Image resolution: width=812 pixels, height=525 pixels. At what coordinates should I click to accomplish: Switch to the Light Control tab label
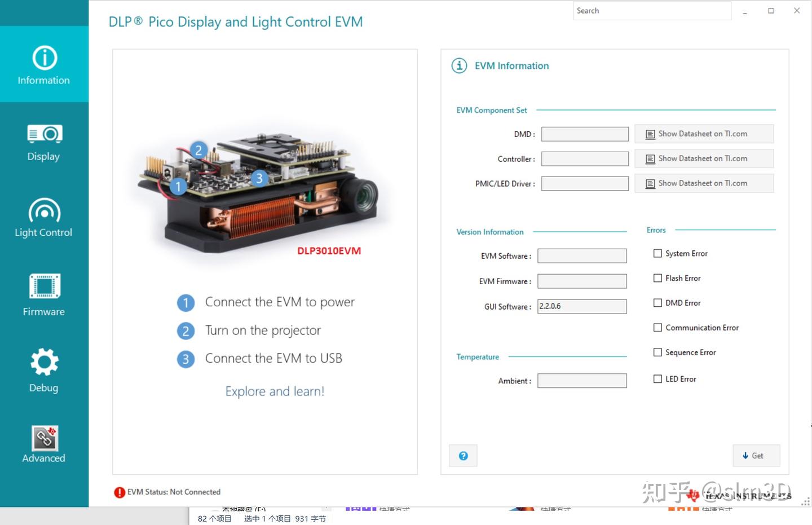[x=43, y=233]
